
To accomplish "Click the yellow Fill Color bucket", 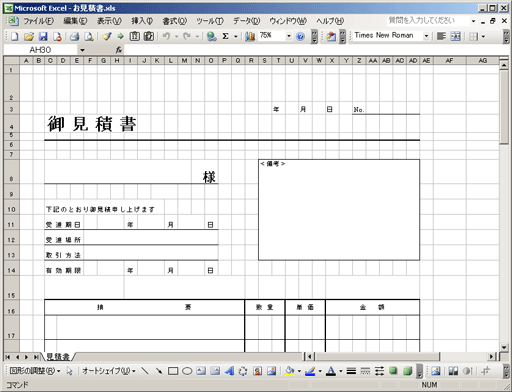I will [x=290, y=371].
